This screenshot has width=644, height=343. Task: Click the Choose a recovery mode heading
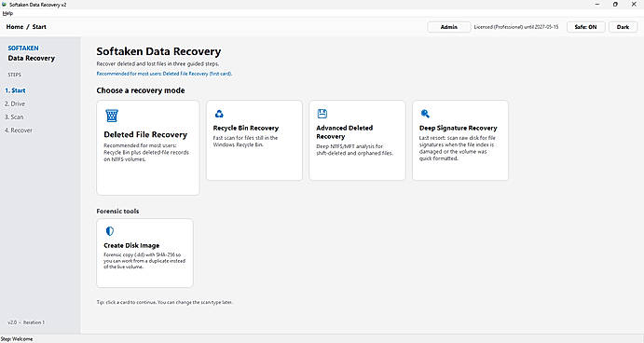(x=141, y=90)
